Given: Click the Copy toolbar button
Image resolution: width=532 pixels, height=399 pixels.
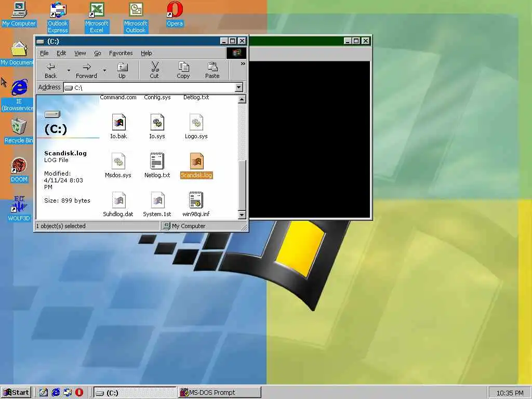Looking at the screenshot, I should tap(183, 71).
